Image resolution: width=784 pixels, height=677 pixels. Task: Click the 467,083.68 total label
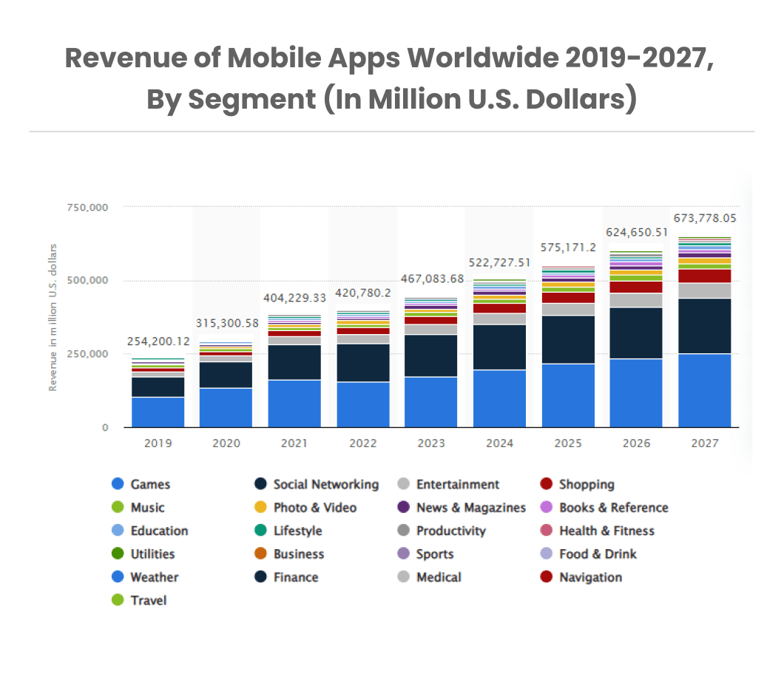(x=433, y=279)
